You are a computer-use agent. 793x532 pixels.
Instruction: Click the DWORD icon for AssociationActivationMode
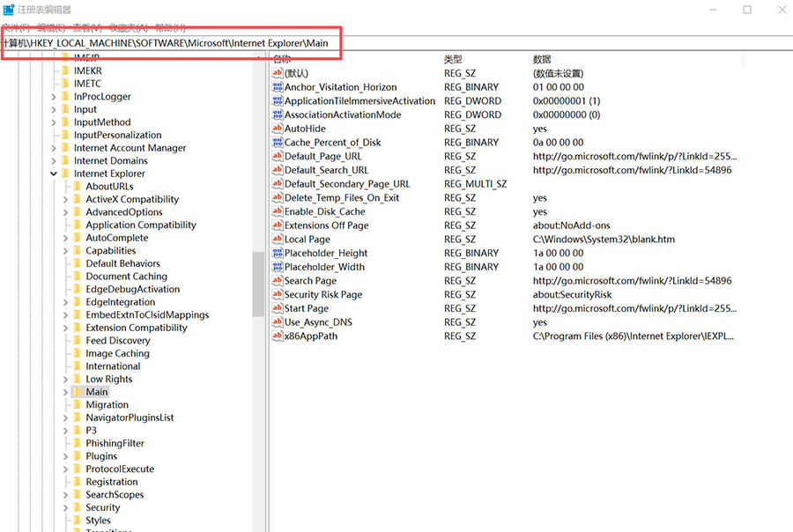[x=278, y=115]
